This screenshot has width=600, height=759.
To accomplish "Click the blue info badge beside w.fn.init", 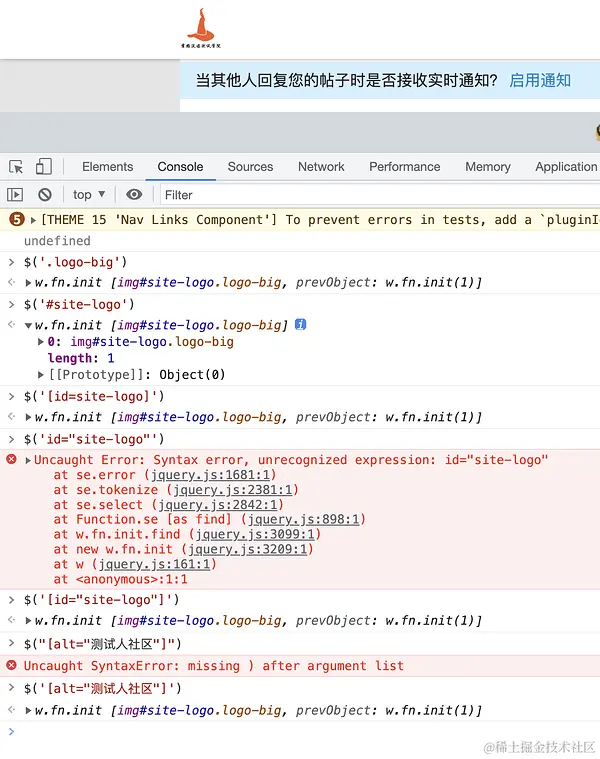I will (x=300, y=324).
